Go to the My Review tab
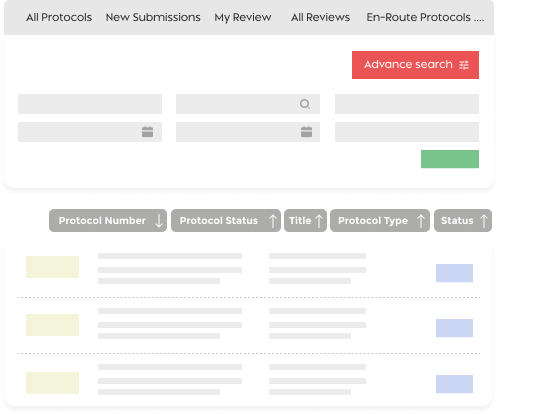The height and width of the screenshot is (414, 537). (243, 17)
